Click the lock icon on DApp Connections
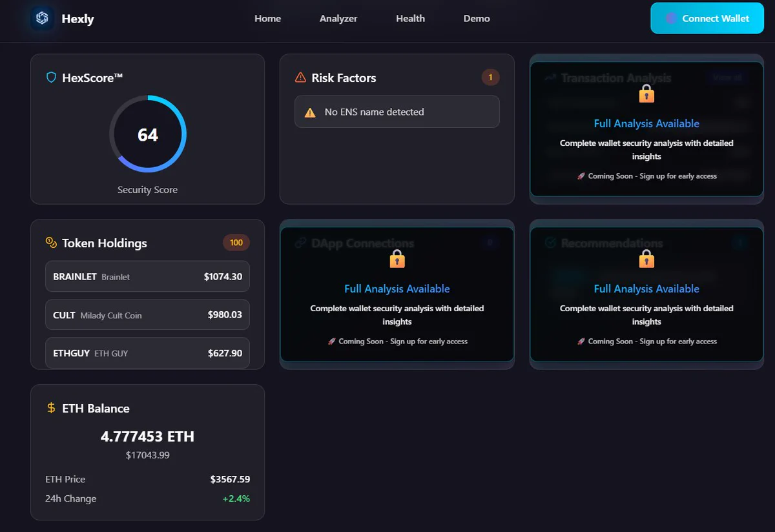Screen dimensions: 775x532 [x=397, y=260]
